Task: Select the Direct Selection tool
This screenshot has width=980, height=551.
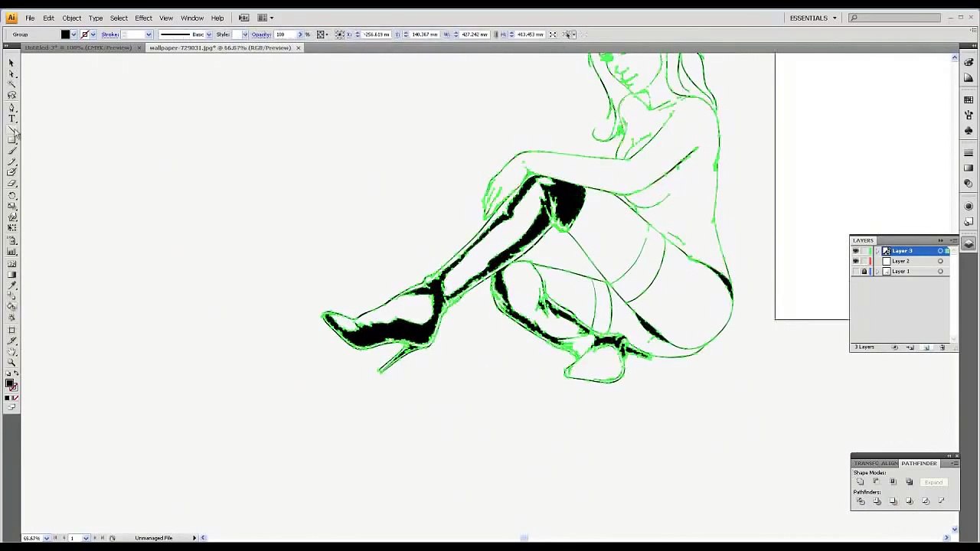Action: [11, 73]
